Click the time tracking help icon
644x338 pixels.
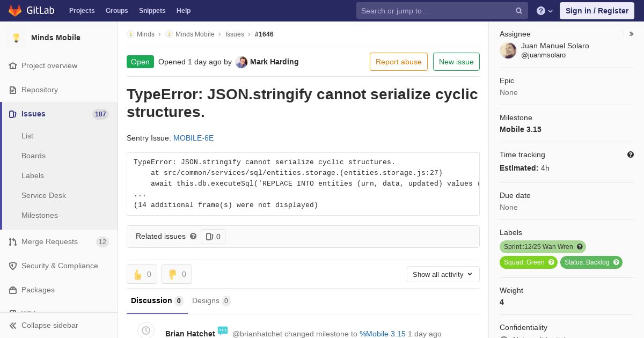point(631,155)
